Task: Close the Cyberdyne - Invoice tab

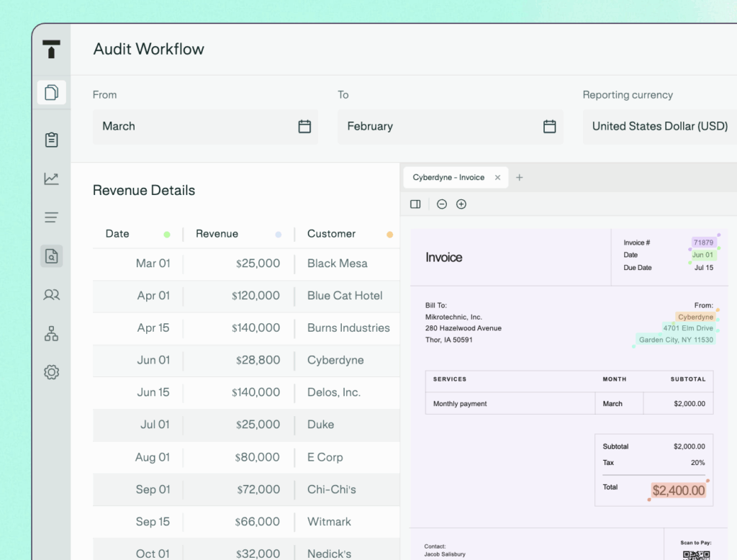Action: tap(497, 178)
